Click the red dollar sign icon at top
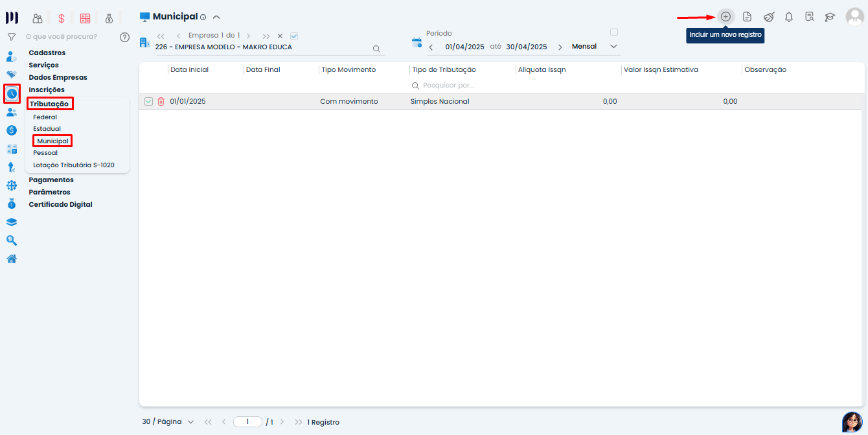868x435 pixels. [61, 18]
